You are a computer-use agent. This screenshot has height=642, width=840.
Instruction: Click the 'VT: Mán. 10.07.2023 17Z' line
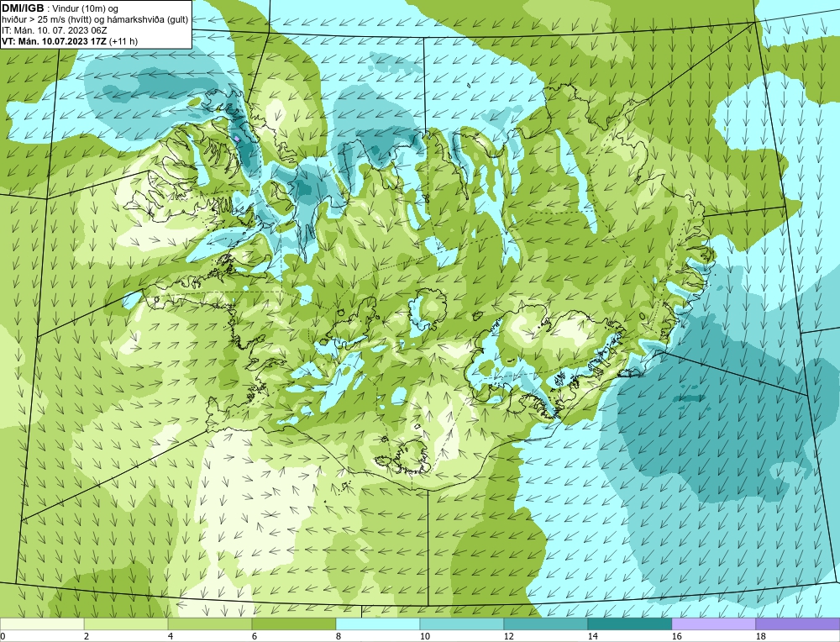coord(54,41)
